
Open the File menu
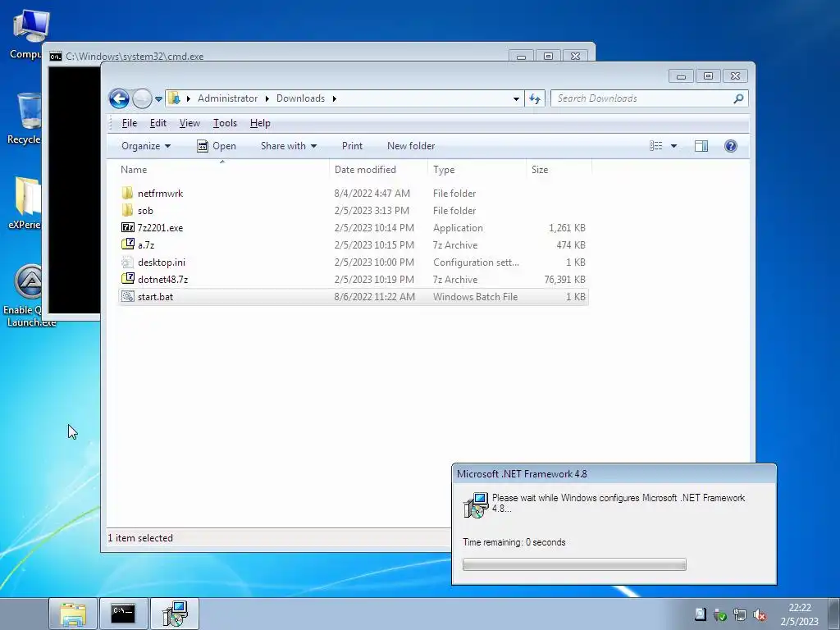pyautogui.click(x=129, y=123)
